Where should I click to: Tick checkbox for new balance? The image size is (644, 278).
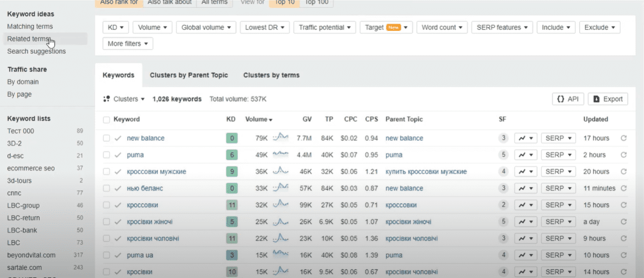(x=107, y=138)
